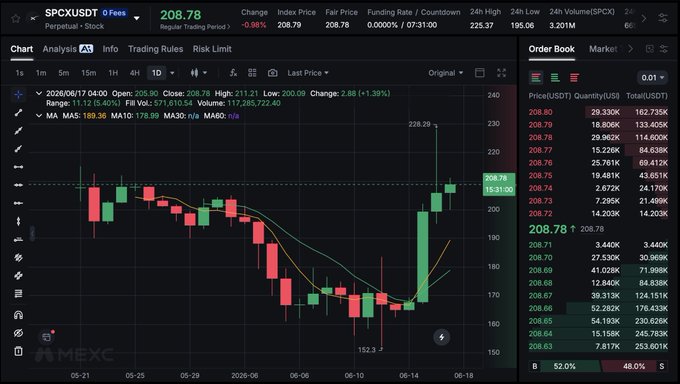680x384 pixels.
Task: Click bid price 208.63 in order book
Action: point(540,346)
